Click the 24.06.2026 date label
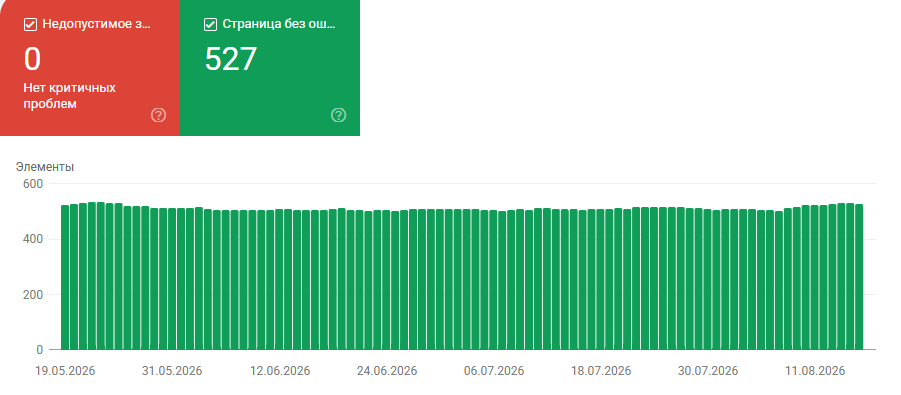The width and height of the screenshot is (901, 395). click(x=387, y=371)
